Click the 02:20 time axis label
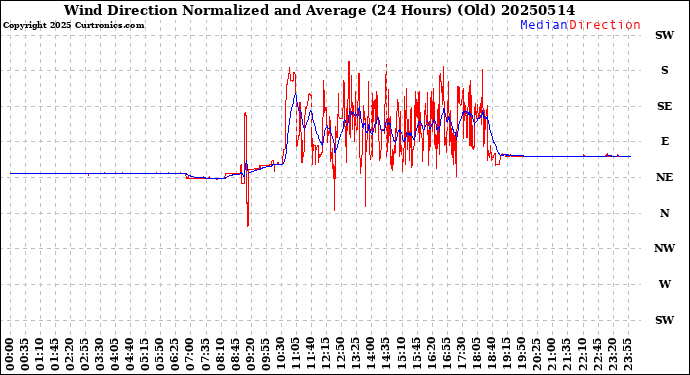This screenshot has height=375, width=690. point(70,354)
